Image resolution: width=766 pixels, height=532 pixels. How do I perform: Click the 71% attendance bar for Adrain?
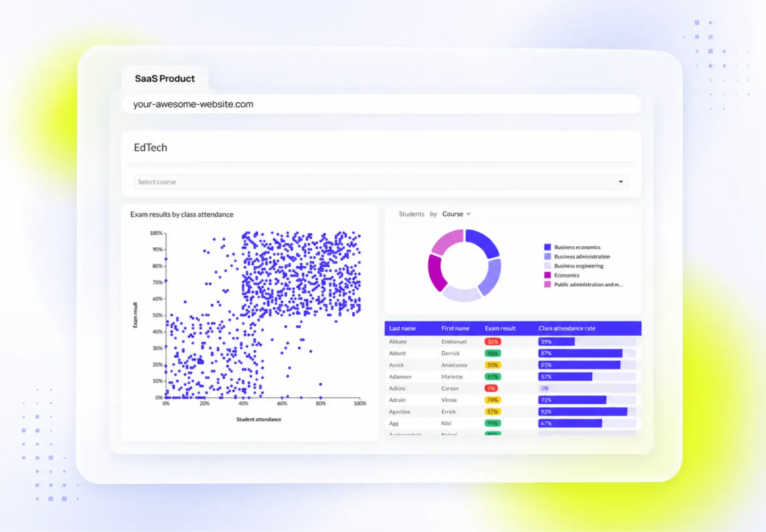[572, 400]
